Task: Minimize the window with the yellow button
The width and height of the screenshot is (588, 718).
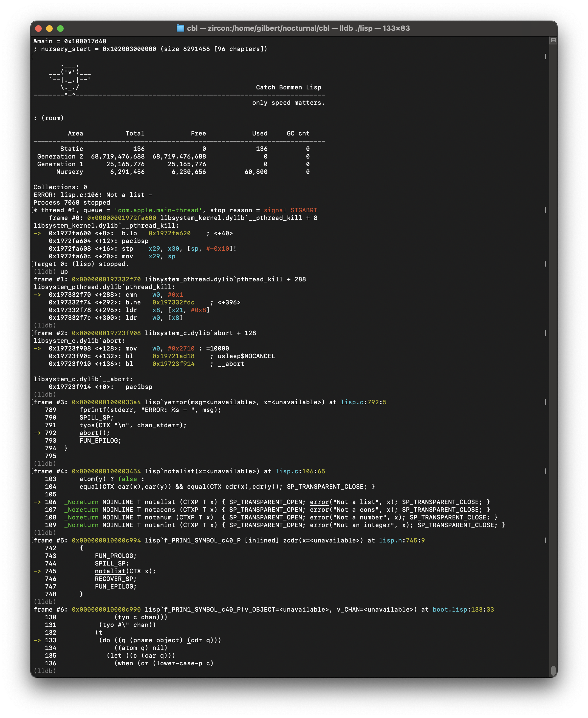Action: point(49,29)
